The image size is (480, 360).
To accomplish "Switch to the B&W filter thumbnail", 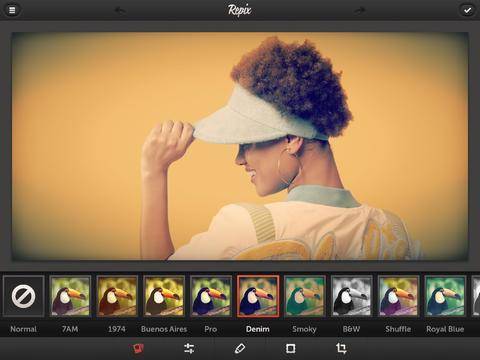I will pos(351,296).
